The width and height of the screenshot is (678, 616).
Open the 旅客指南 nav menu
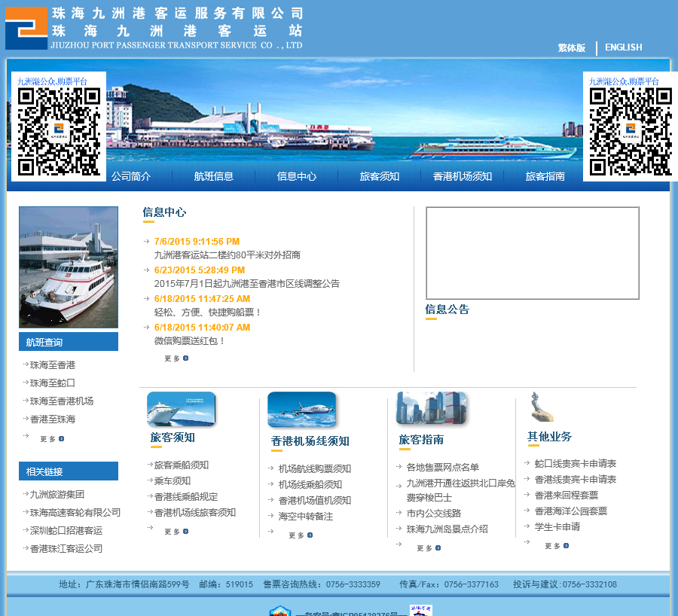pos(545,176)
